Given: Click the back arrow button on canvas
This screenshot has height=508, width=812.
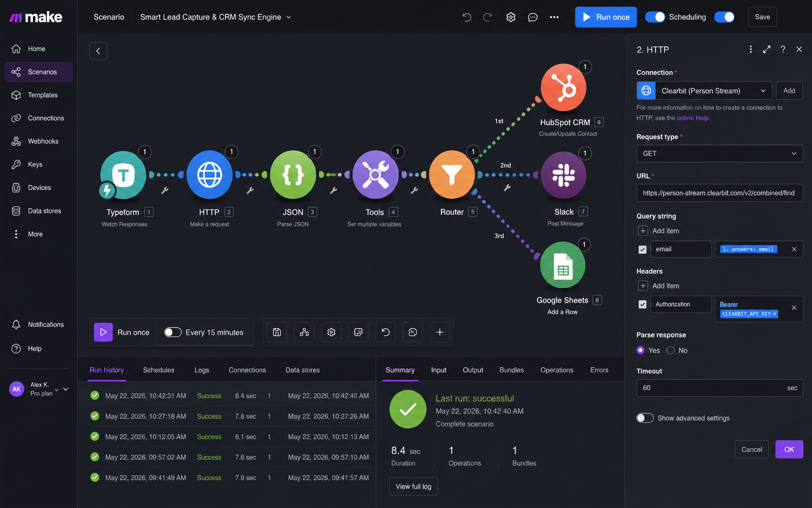Looking at the screenshot, I should [x=98, y=51].
